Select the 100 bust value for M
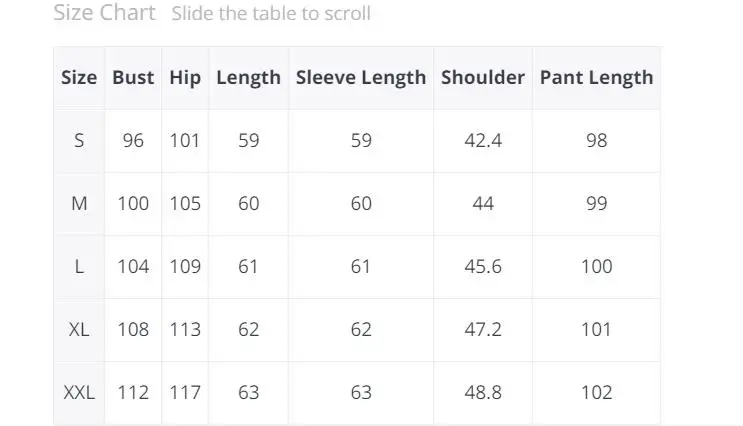The width and height of the screenshot is (743, 426). pos(133,204)
